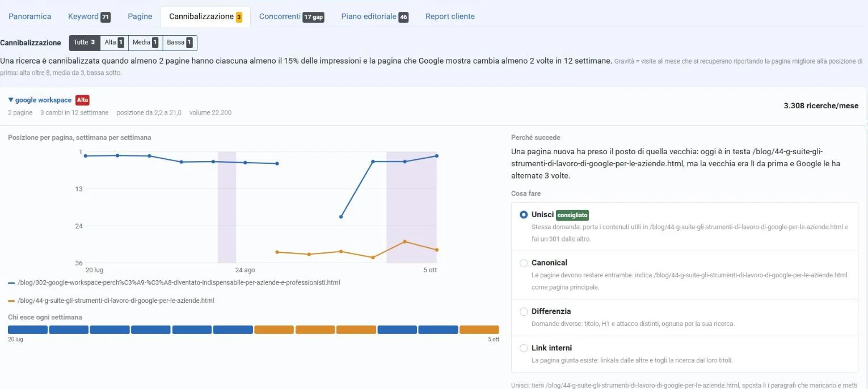Image resolution: width=868 pixels, height=389 pixels.
Task: Click the Perché succede heading
Action: 536,138
